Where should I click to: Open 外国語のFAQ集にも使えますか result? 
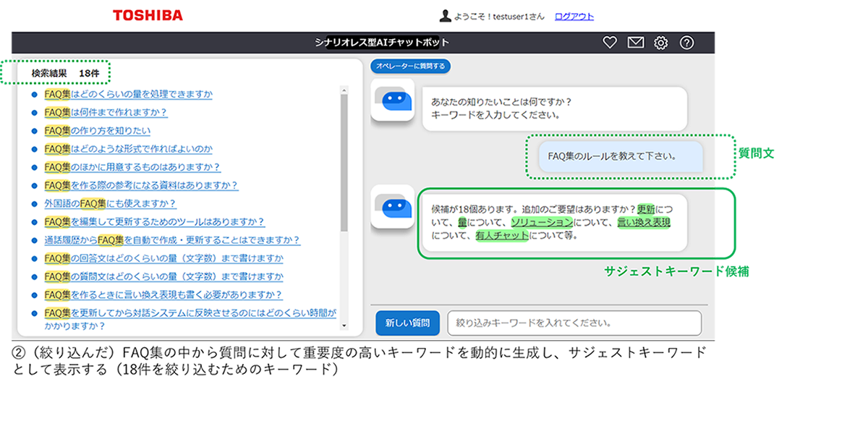pyautogui.click(x=110, y=204)
